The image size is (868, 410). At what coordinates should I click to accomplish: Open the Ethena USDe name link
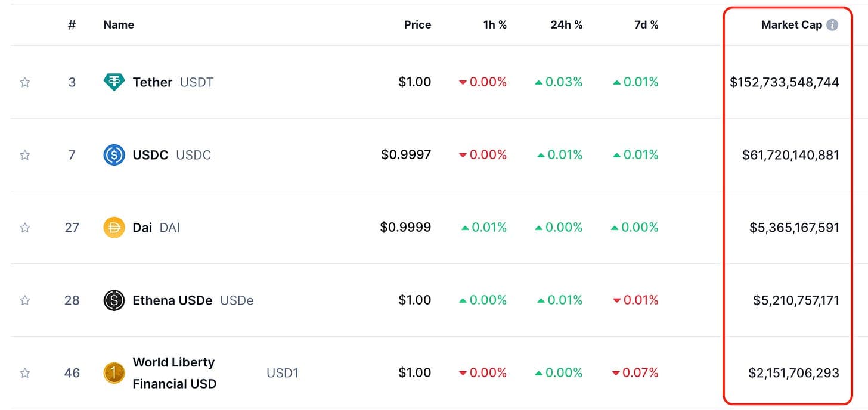193,300
